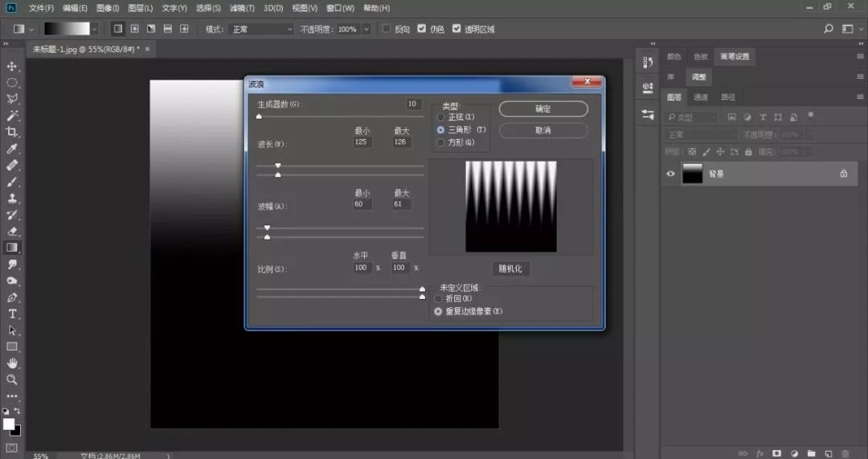The width and height of the screenshot is (868, 459).
Task: Select the 方形 (Square) wave type
Action: coord(440,142)
